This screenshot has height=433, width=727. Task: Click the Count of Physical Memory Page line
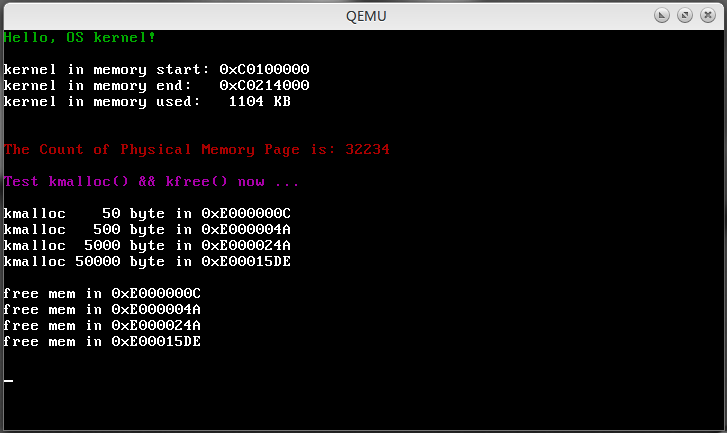pyautogui.click(x=197, y=150)
